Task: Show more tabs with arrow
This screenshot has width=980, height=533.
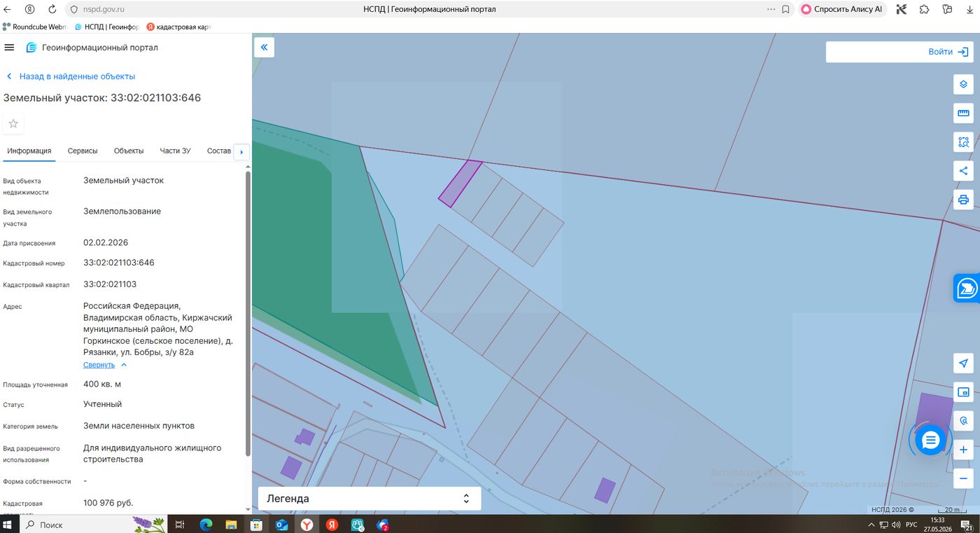Action: coord(241,151)
